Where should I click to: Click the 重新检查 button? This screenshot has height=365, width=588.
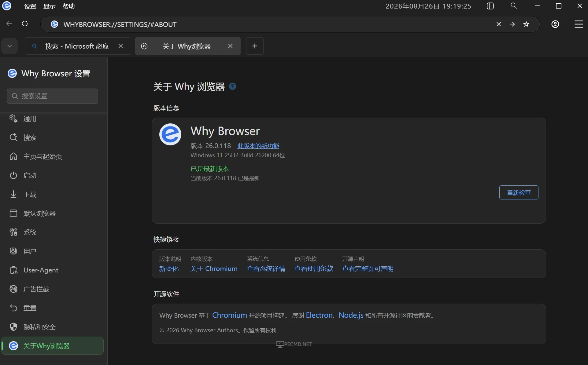[x=519, y=192]
